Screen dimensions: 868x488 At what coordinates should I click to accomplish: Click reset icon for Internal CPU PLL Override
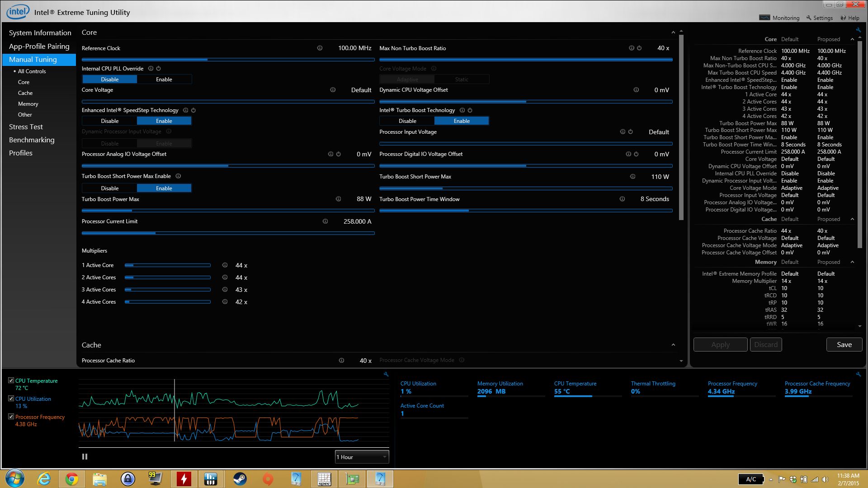pos(158,69)
